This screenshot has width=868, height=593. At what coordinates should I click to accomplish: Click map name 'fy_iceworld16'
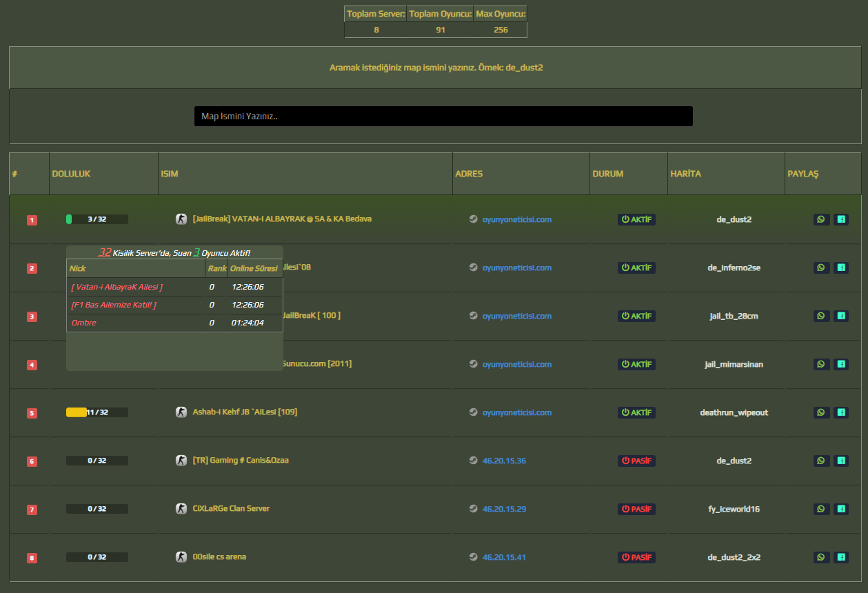[x=734, y=509]
